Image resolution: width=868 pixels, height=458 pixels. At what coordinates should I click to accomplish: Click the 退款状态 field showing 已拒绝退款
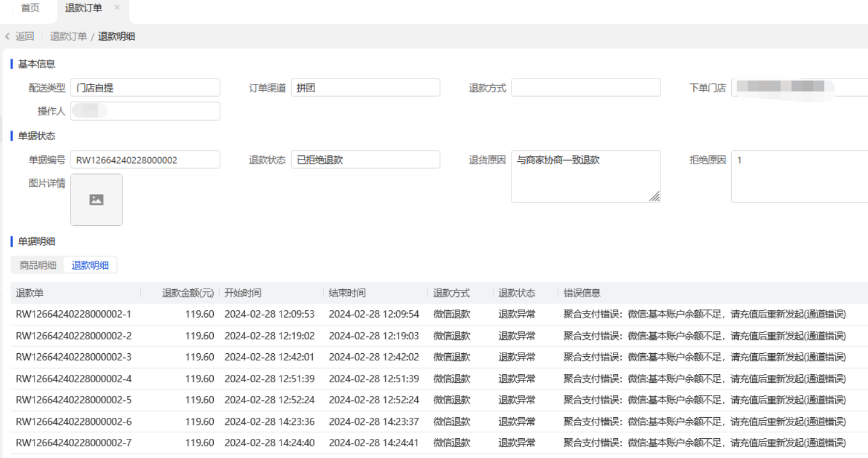(x=365, y=160)
